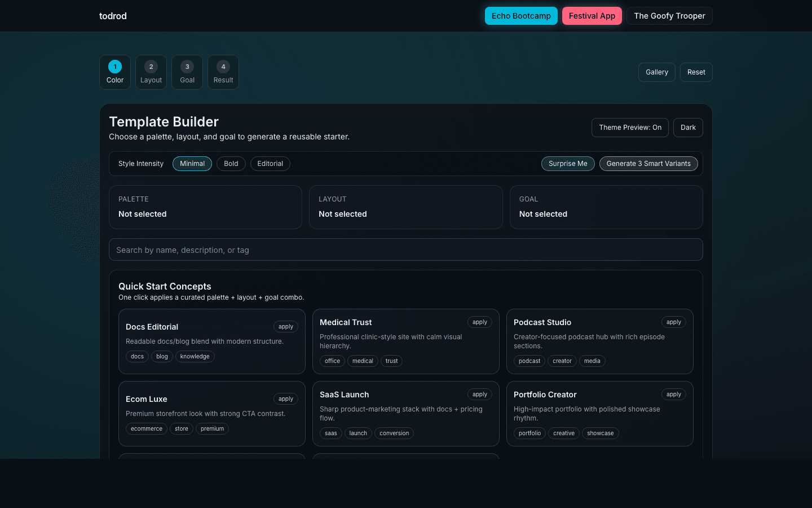
Task: Click the docs tag
Action: tap(137, 357)
